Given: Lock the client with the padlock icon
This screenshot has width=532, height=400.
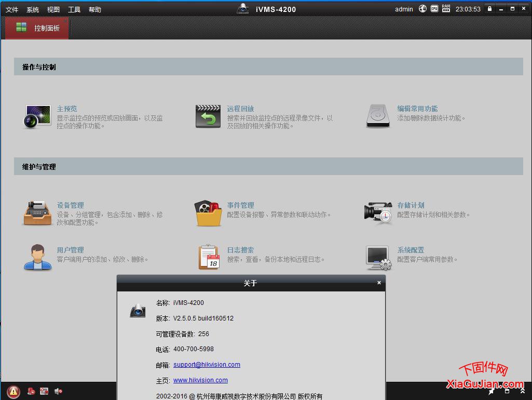Looking at the screenshot, I should [x=489, y=9].
